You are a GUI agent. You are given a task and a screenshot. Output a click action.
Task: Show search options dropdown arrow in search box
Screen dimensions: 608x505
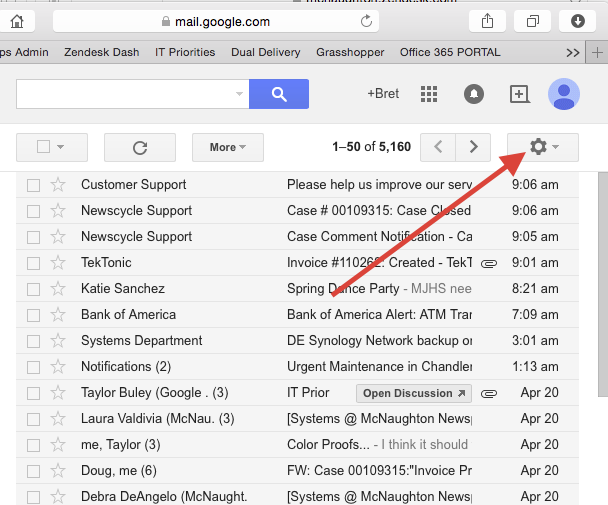pyautogui.click(x=239, y=94)
